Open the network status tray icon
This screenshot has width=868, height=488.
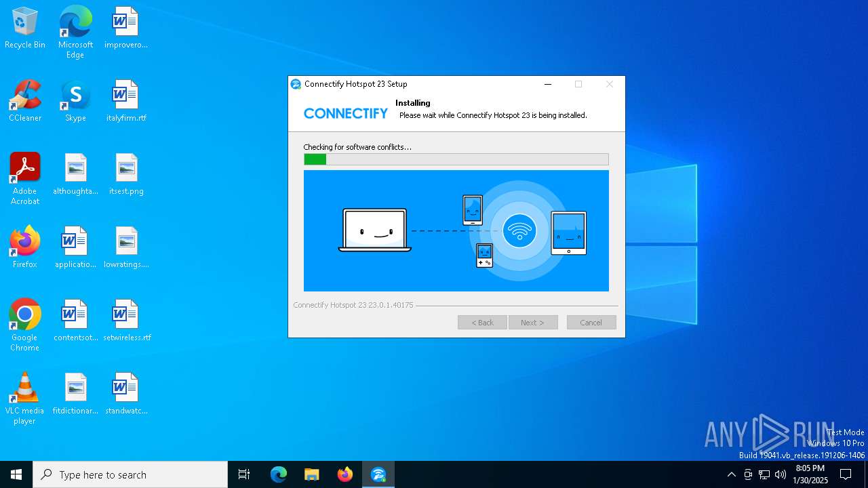[764, 474]
